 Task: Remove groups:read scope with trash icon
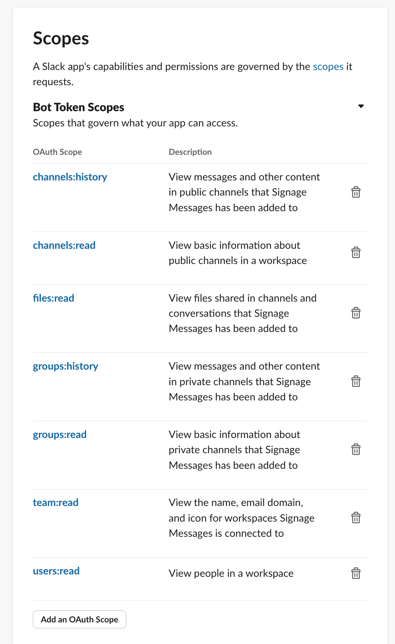(356, 449)
